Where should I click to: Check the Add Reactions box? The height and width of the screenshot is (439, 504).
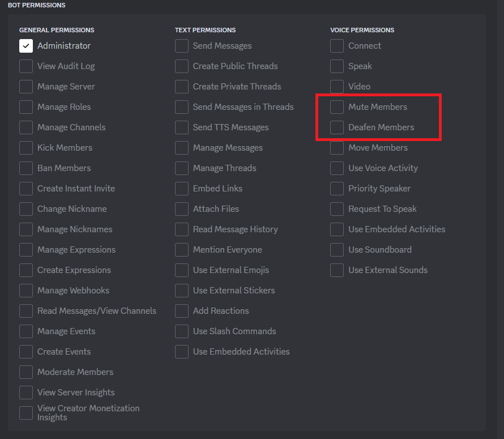[x=182, y=311]
